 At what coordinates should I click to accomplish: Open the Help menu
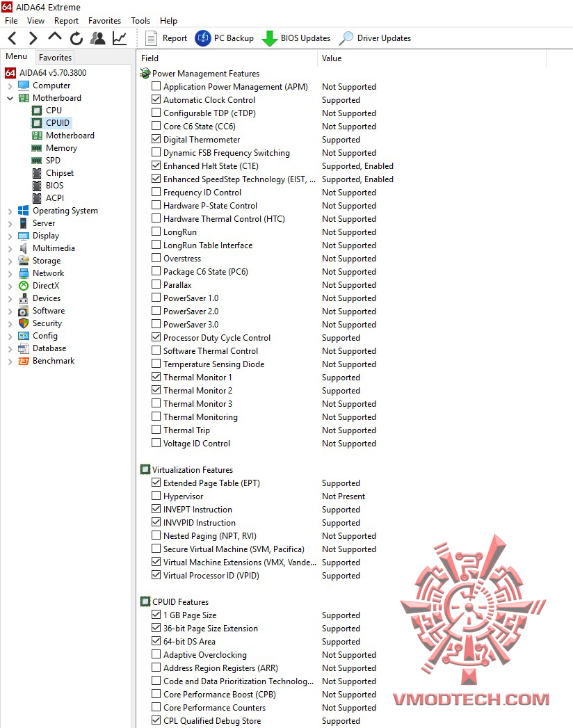(x=168, y=21)
